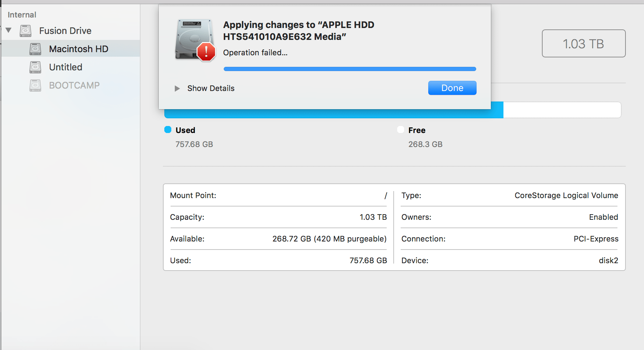
Task: Select the grayed-out BOOTCAMP entry
Action: [74, 85]
